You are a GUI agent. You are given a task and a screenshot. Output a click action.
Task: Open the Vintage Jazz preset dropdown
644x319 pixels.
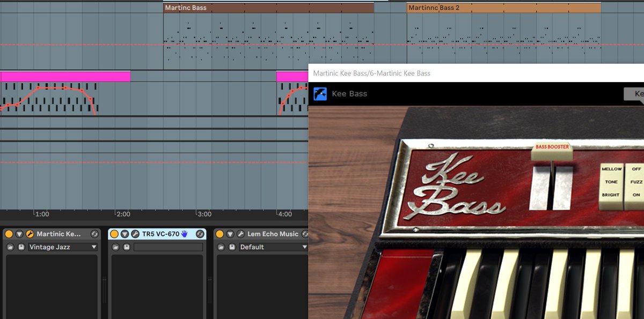tap(63, 247)
